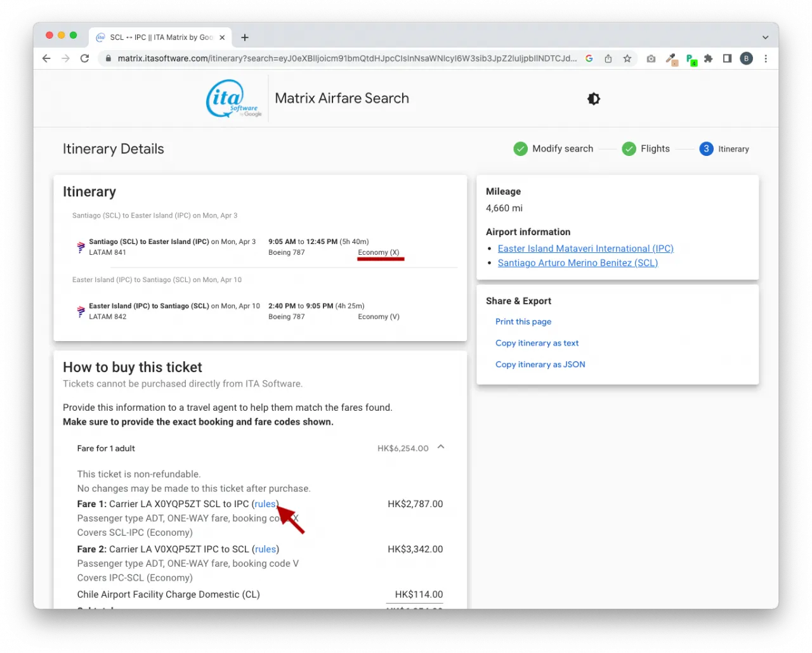Screen dimensions: 812x653
Task: Click the dropper extension icon
Action: point(671,59)
